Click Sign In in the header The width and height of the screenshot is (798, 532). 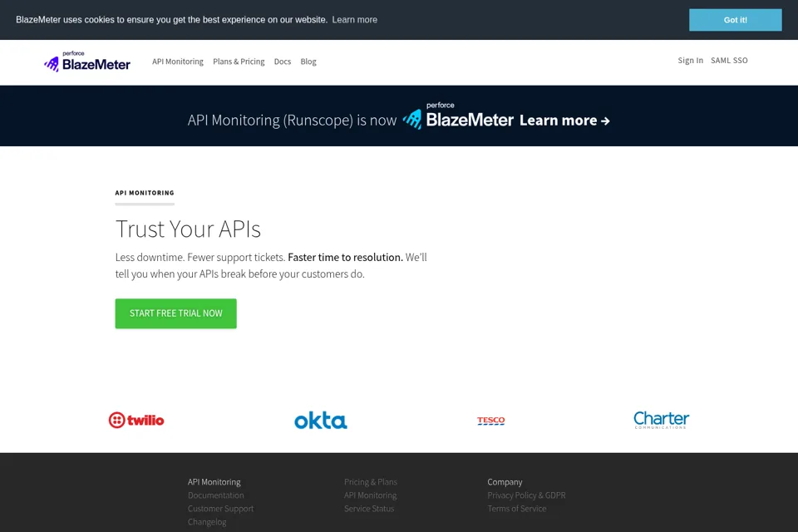point(690,61)
